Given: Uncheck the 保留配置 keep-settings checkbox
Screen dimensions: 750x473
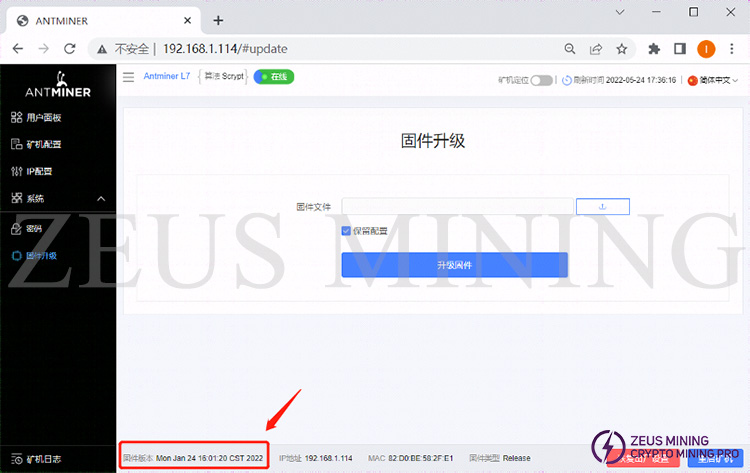Looking at the screenshot, I should coord(346,231).
